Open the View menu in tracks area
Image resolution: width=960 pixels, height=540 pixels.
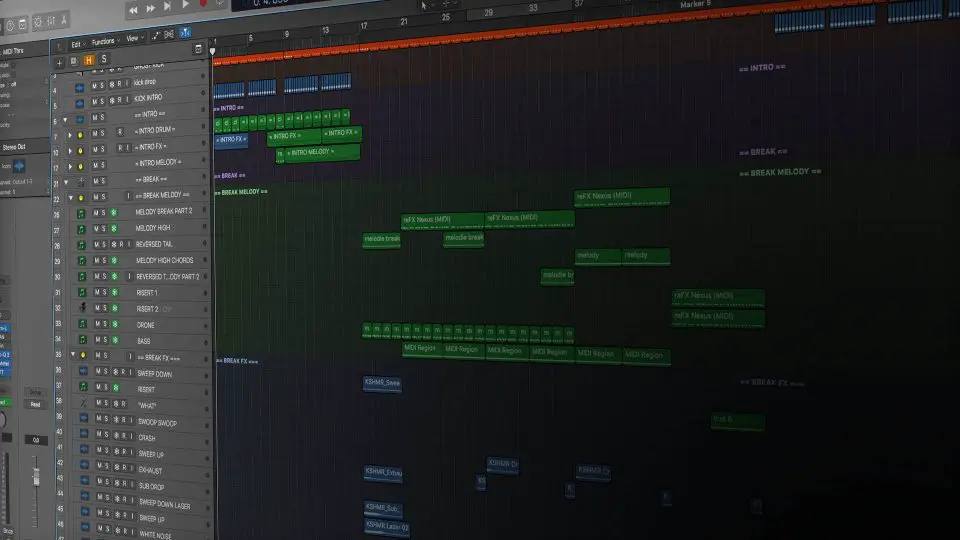point(134,39)
